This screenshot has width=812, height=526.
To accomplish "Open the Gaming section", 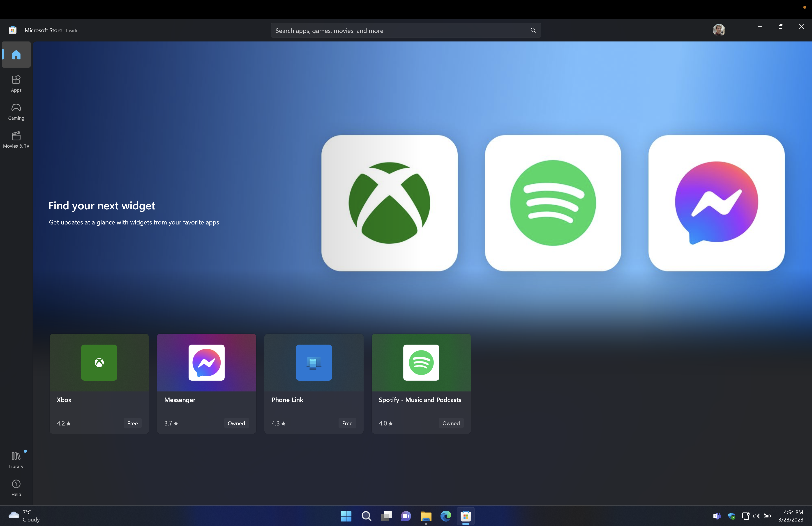I will (16, 112).
